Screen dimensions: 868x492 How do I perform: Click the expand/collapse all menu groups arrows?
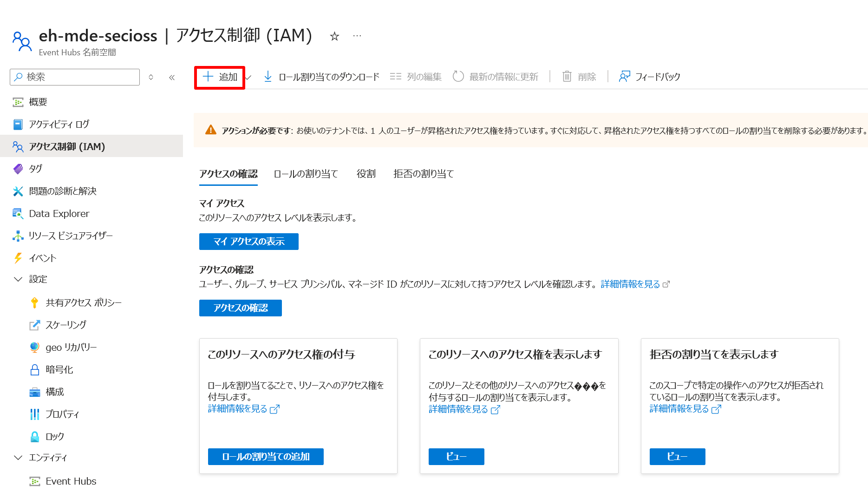[151, 78]
